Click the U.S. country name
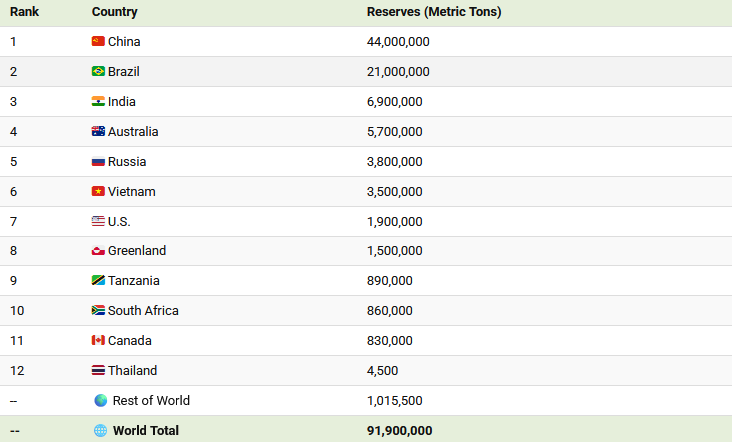732x442 pixels. coord(119,222)
